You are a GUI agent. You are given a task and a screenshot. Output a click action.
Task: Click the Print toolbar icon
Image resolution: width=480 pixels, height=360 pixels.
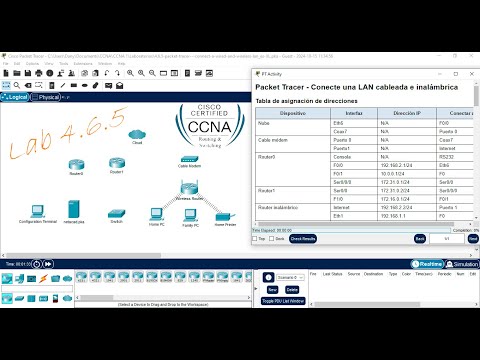click(39, 73)
